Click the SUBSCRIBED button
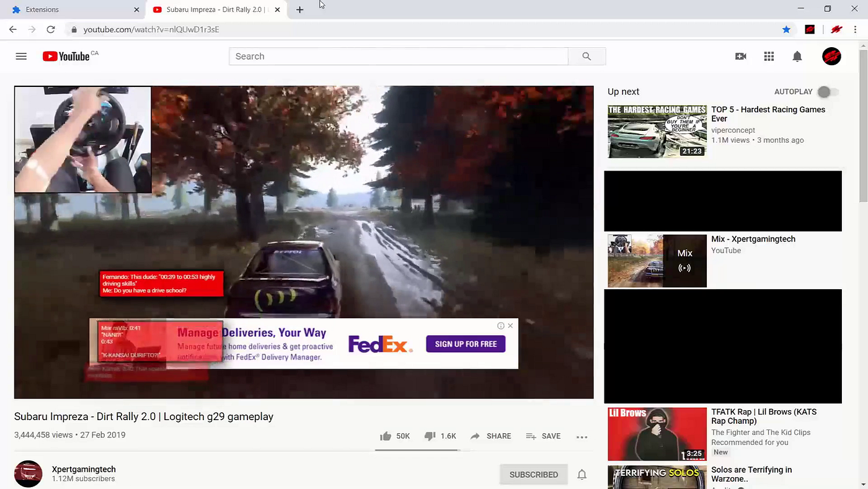The image size is (868, 489). tap(534, 475)
